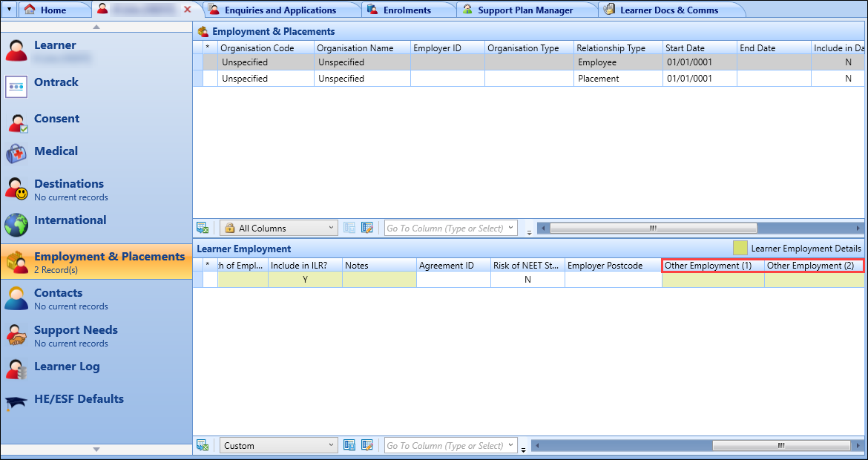Go to Support Plan Manager tab
Viewport: 868px width, 460px height.
click(526, 10)
